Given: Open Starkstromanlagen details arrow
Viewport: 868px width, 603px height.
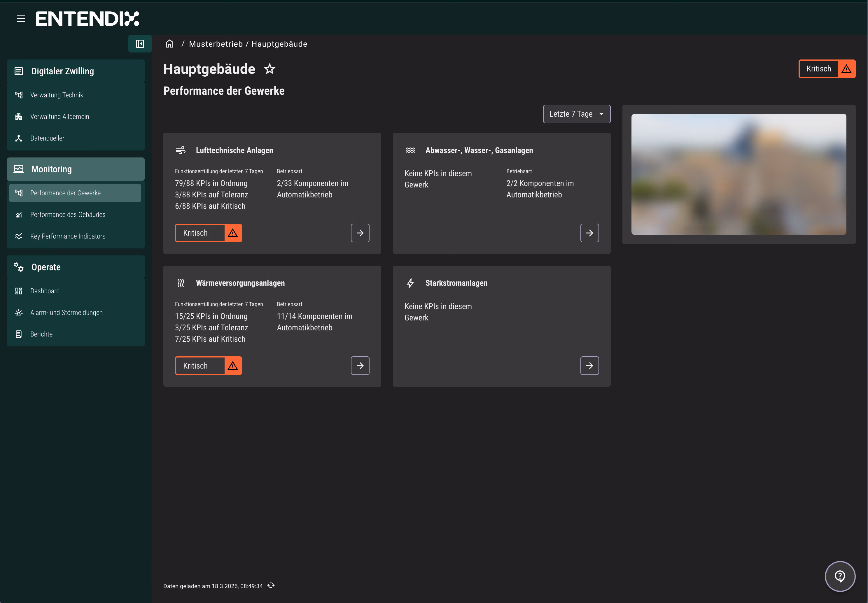Looking at the screenshot, I should [x=589, y=365].
